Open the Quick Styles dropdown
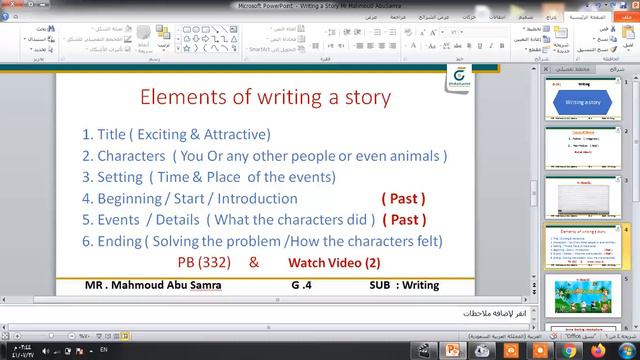The width and height of the screenshot is (640, 360). click(143, 39)
